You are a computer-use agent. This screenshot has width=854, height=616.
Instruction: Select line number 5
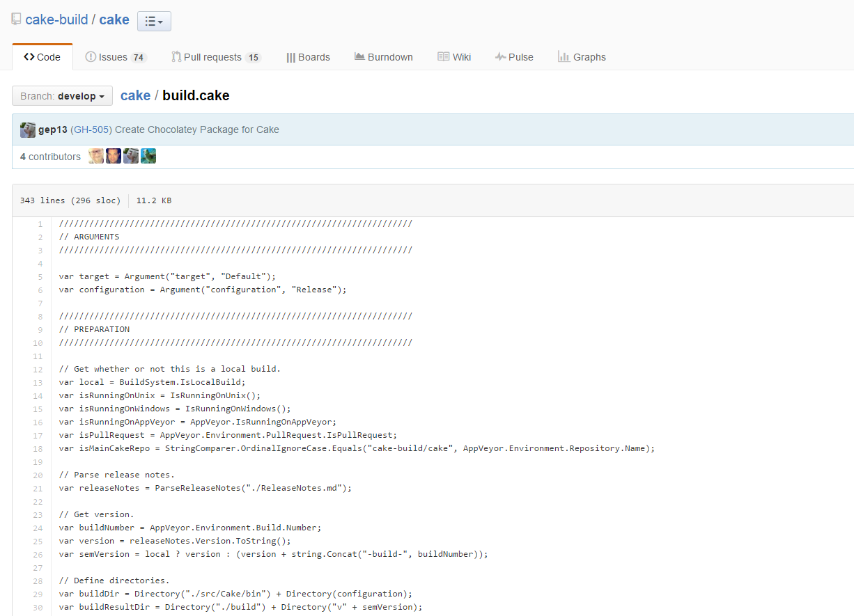[x=40, y=277]
